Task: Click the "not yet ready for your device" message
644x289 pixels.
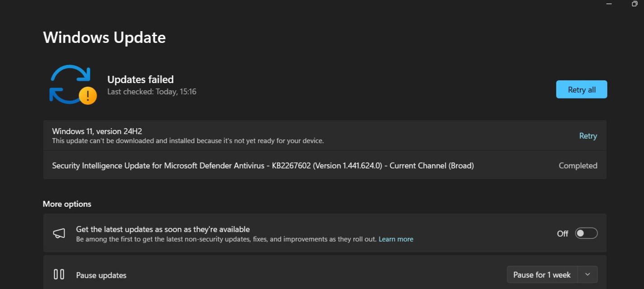Action: pos(188,141)
